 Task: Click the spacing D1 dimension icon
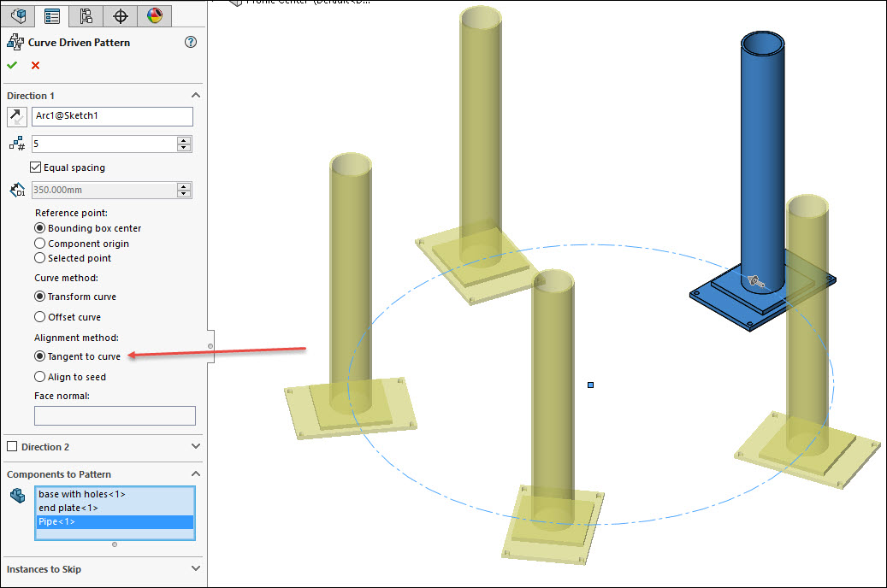coord(17,190)
